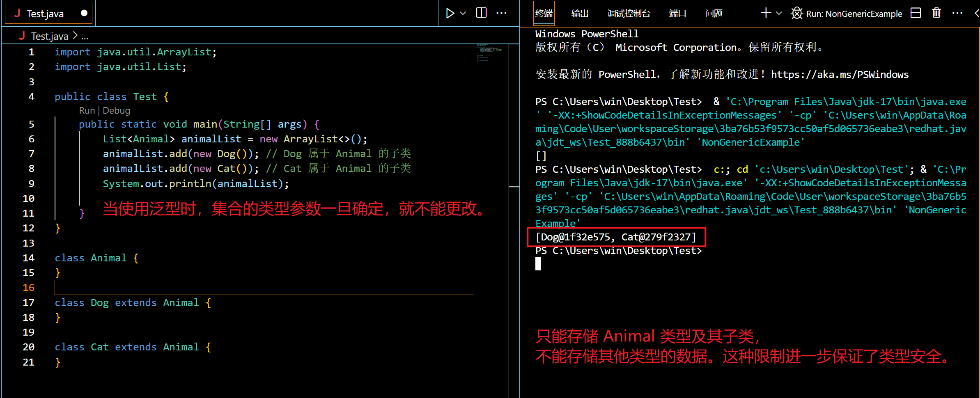Click 'animalList.add(new Dog());' statement
This screenshot has width=980, height=398.
[181, 154]
